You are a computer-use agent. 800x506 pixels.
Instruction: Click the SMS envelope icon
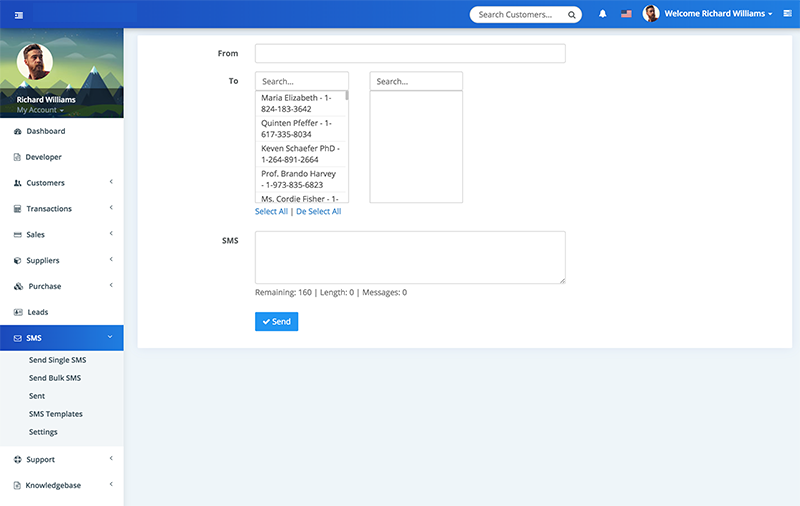pos(17,338)
